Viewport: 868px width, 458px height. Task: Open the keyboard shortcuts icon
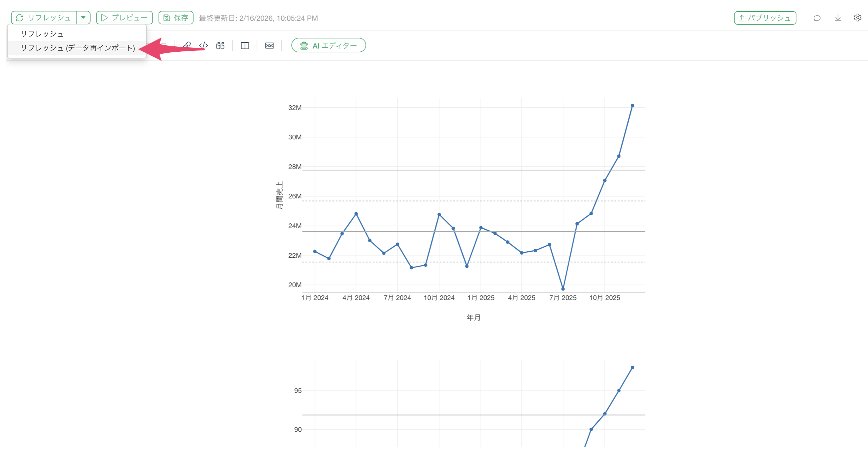click(x=270, y=45)
